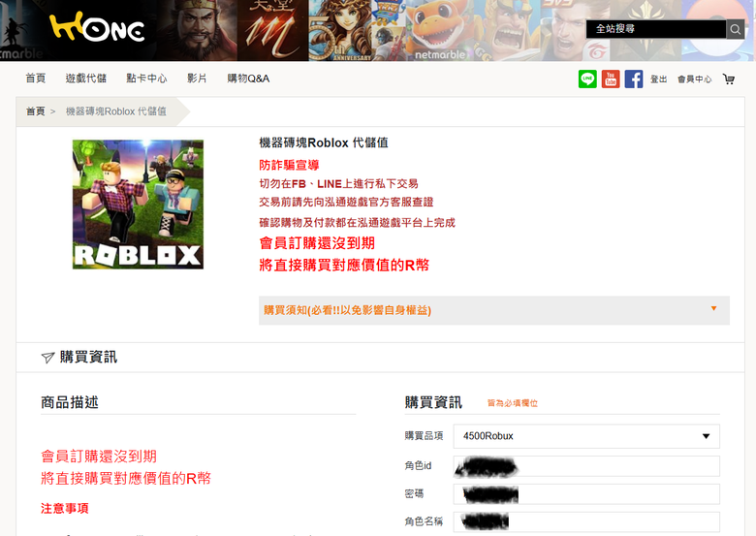The width and height of the screenshot is (756, 536).
Task: Expand the 購買須知 notice panel
Action: (x=494, y=310)
